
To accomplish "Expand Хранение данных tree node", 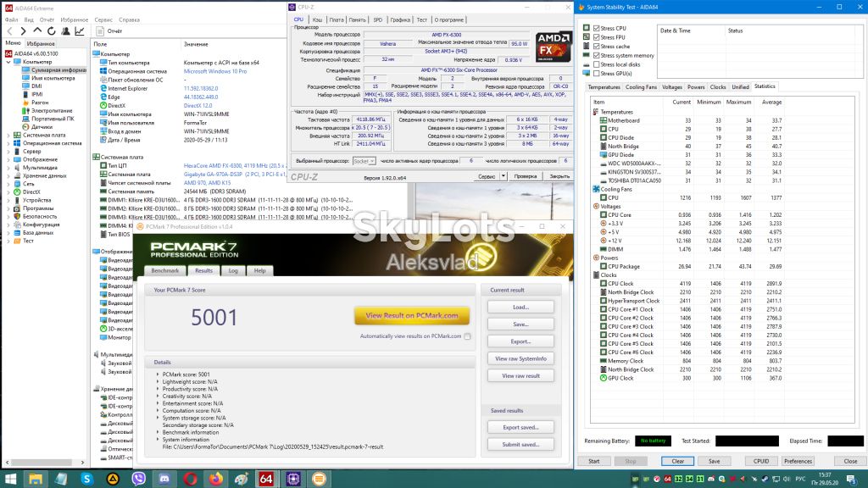I will point(8,175).
